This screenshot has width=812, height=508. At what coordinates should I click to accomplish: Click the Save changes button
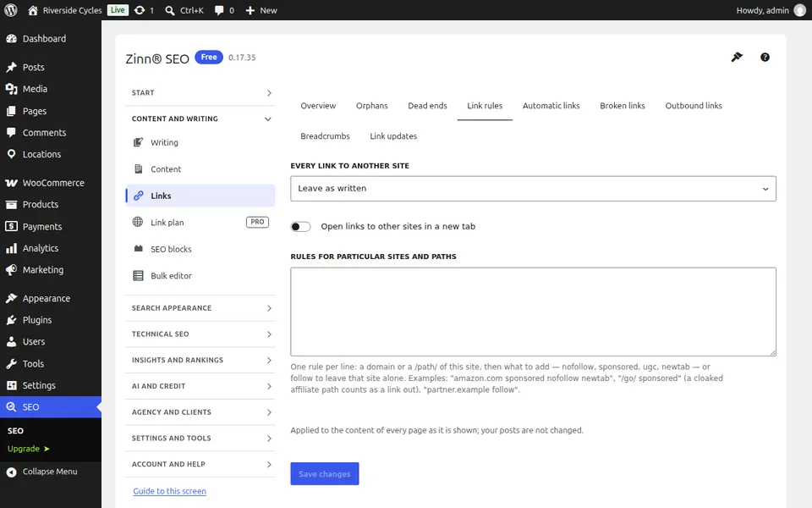325,474
